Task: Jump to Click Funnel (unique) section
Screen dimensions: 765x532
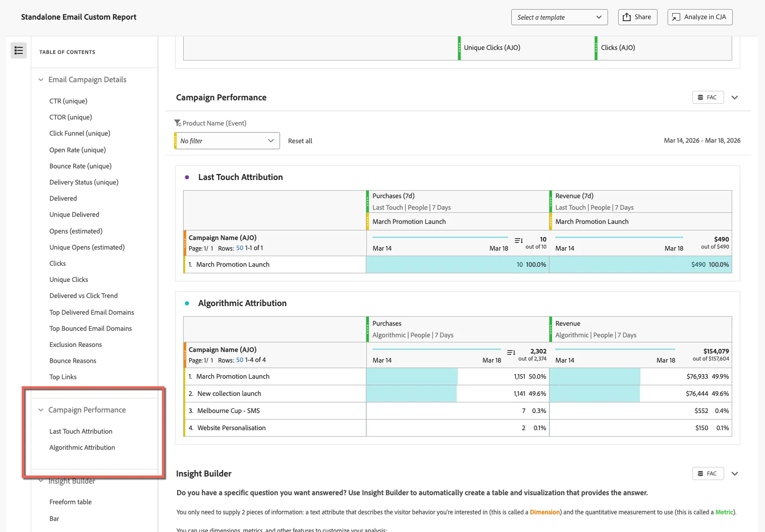Action: coord(80,133)
